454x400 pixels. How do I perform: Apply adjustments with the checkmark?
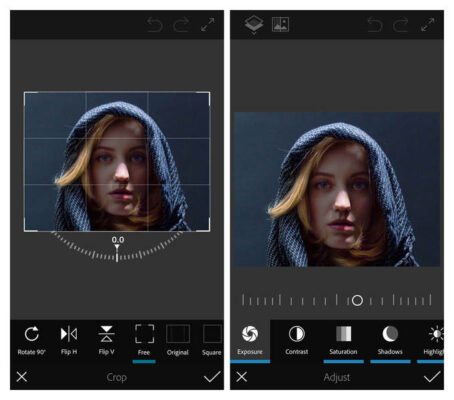click(x=432, y=377)
